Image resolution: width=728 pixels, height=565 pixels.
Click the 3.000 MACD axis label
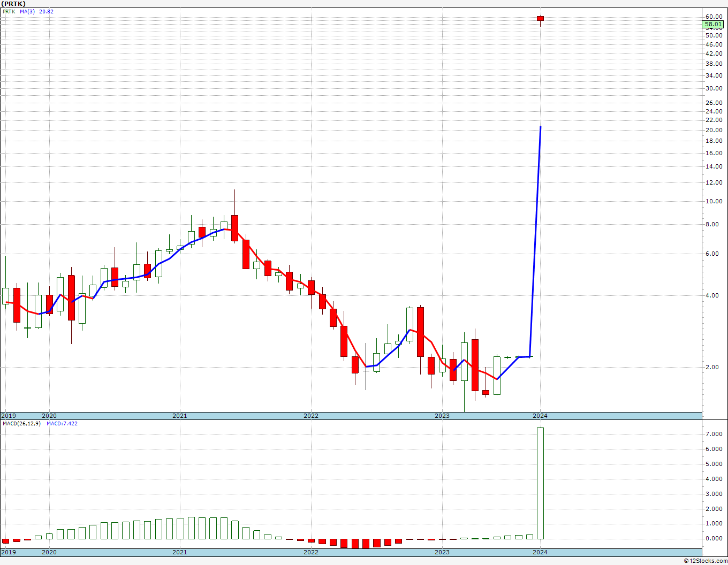(714, 494)
